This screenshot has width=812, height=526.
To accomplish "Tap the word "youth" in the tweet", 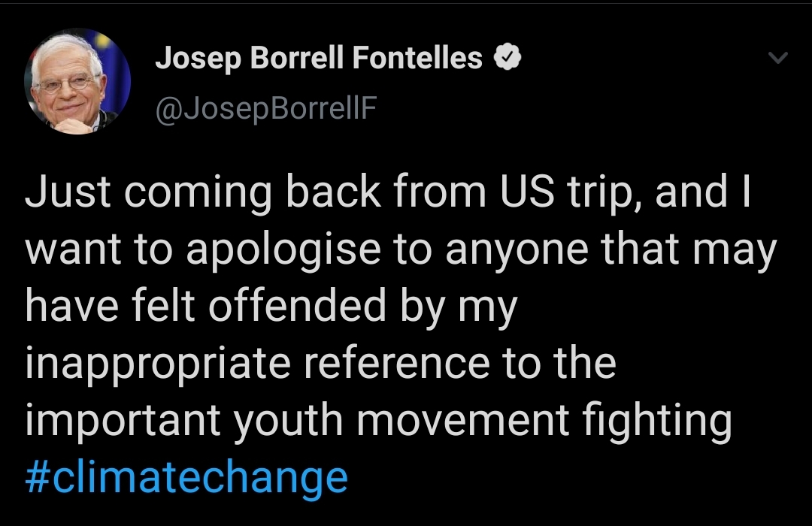I will click(x=289, y=421).
